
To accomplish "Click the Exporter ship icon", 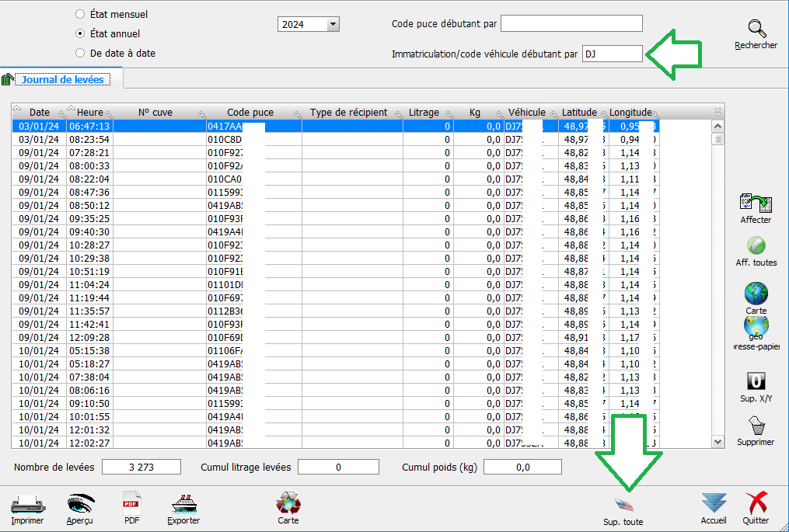I will pos(183,504).
